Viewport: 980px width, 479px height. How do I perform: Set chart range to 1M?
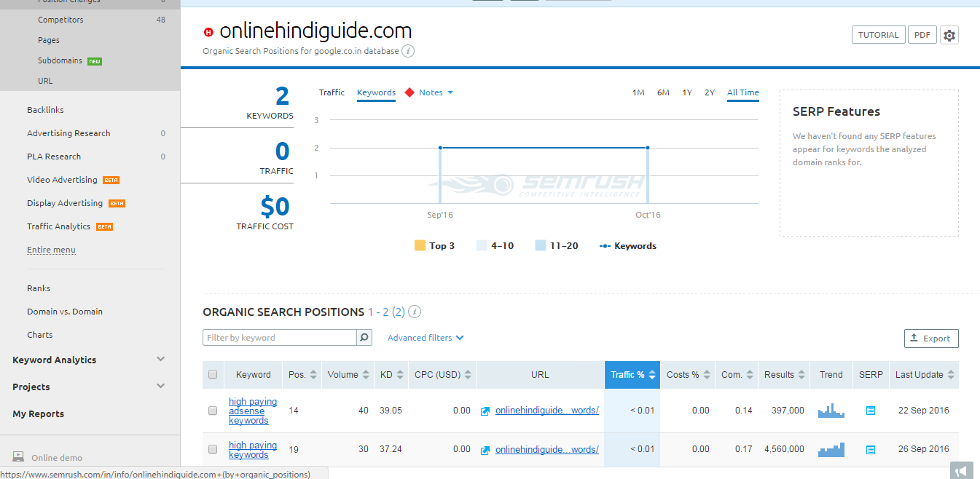point(638,92)
